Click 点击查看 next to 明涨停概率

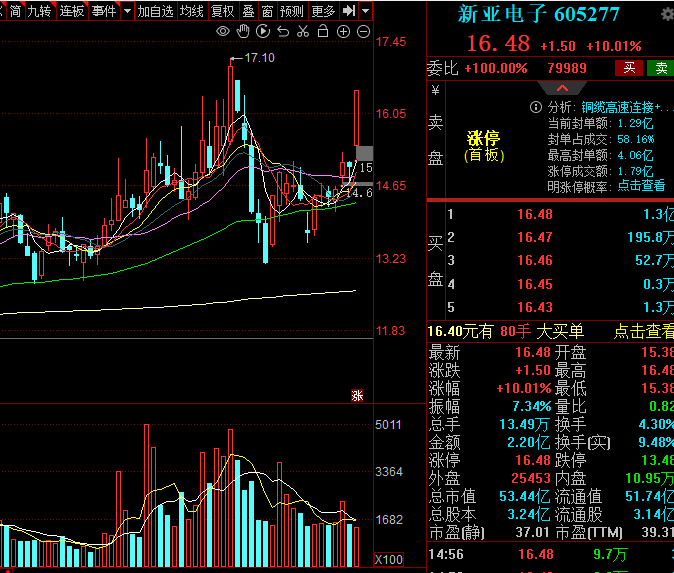(641, 186)
